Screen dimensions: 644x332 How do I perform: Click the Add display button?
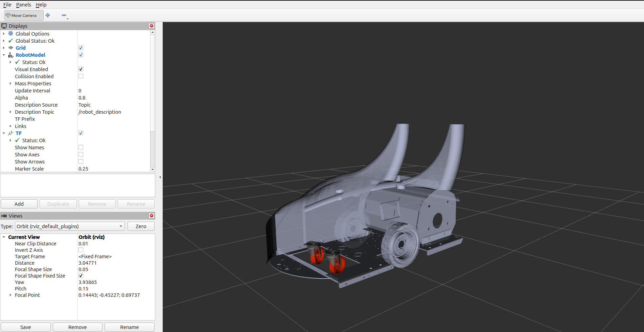[x=19, y=204]
